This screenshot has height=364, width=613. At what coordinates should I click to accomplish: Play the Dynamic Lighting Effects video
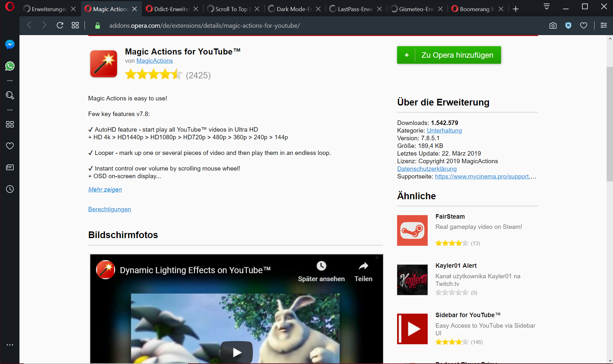click(x=237, y=352)
